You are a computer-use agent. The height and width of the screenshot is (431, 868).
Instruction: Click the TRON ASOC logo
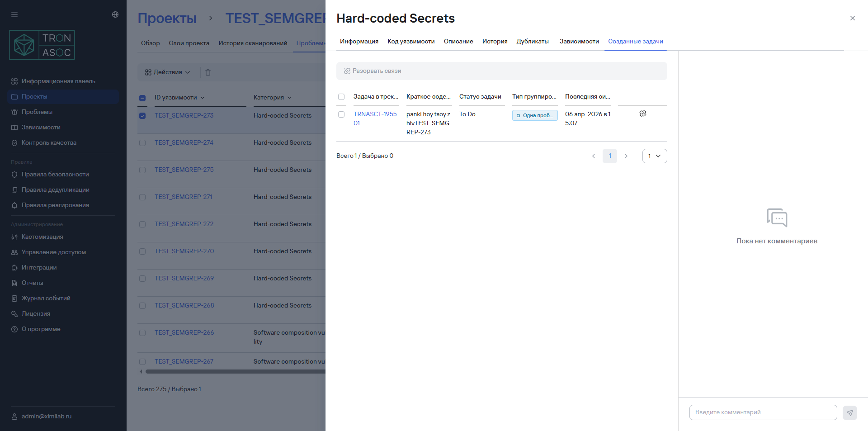(x=42, y=45)
